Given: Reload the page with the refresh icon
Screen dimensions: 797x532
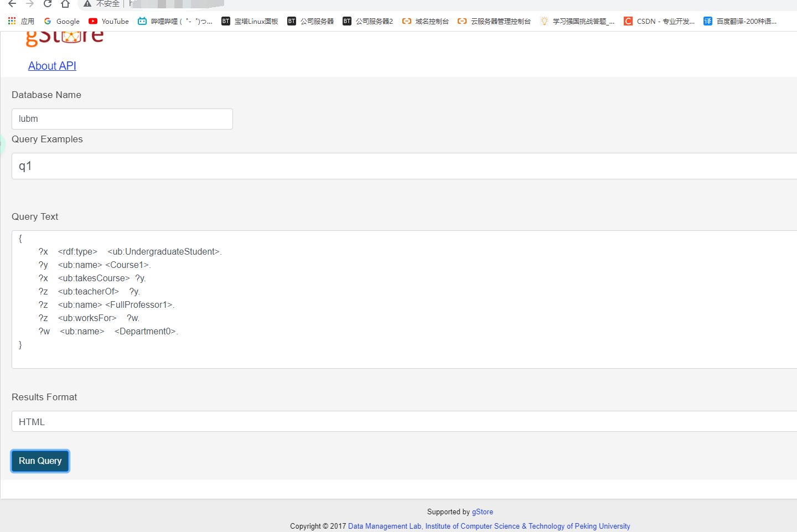Looking at the screenshot, I should coord(47,4).
